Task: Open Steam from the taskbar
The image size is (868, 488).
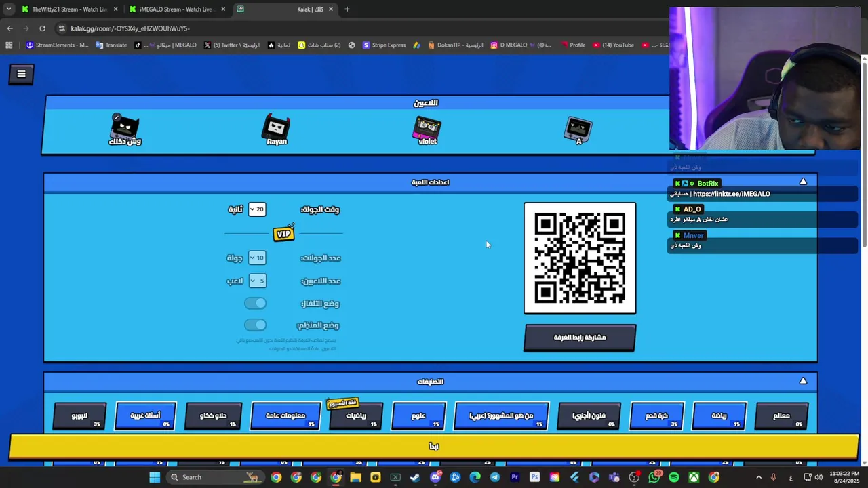Action: click(415, 477)
